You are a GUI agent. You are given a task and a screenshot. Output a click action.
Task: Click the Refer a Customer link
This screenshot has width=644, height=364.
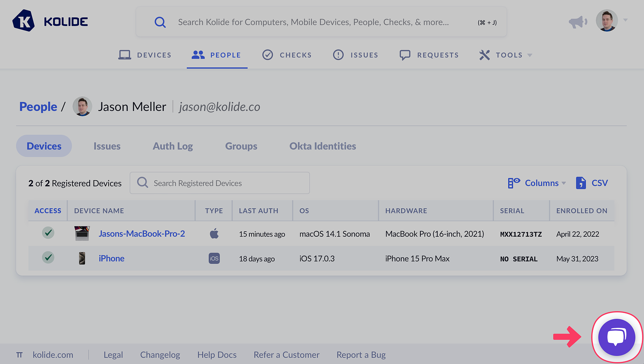286,354
